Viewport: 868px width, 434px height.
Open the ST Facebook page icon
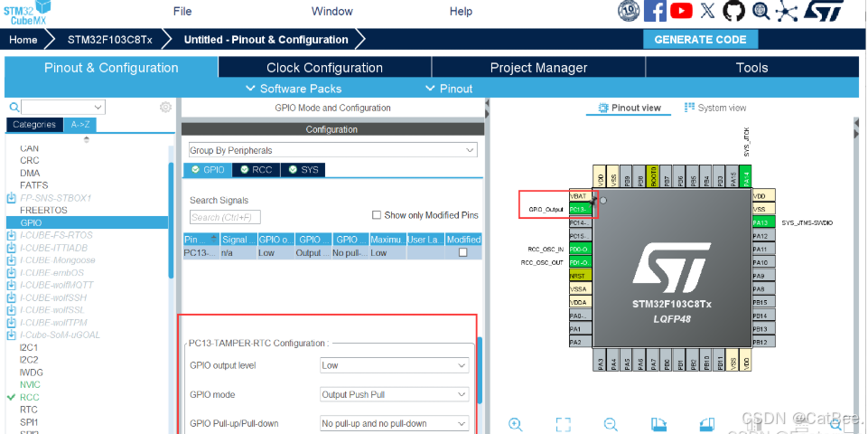pos(656,11)
